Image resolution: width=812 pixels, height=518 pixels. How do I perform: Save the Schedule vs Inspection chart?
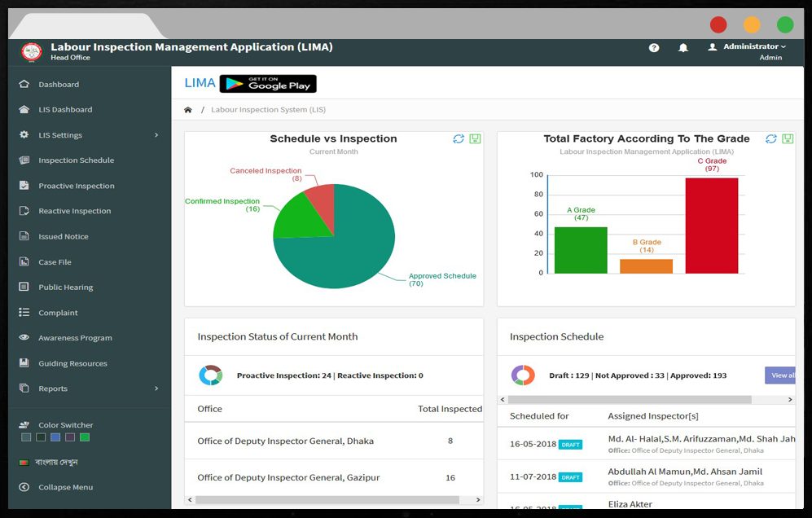tap(475, 138)
